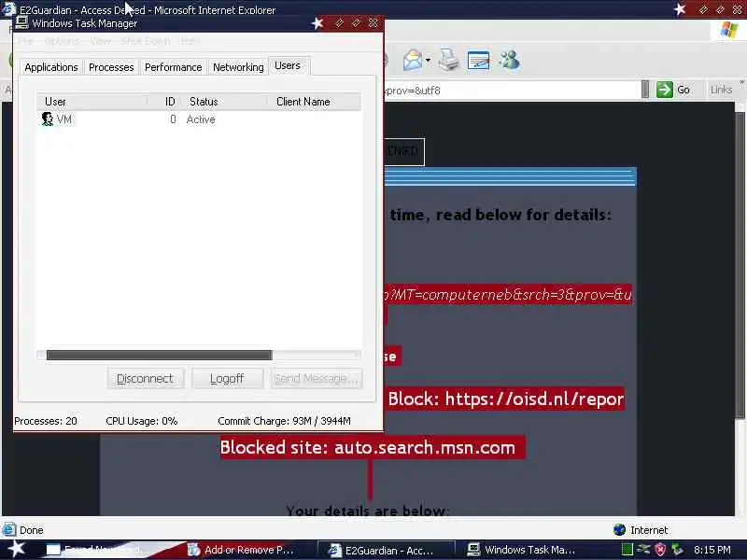Sort by the Client Name column header
Viewport: 747px width, 560px height.
click(314, 102)
